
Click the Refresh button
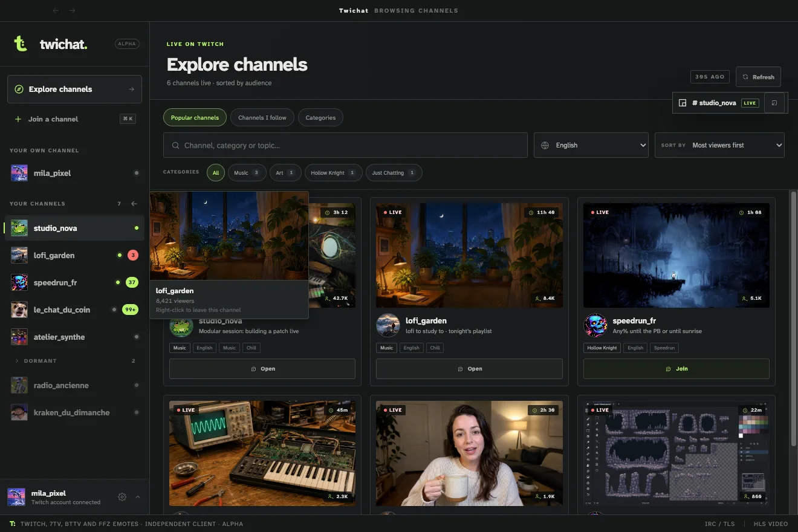[x=758, y=77]
